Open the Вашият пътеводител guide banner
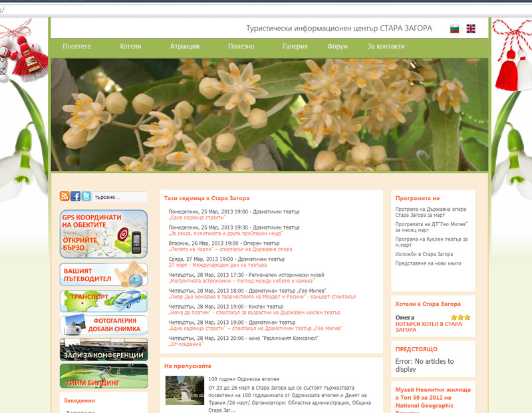The width and height of the screenshot is (532, 413). 103,274
